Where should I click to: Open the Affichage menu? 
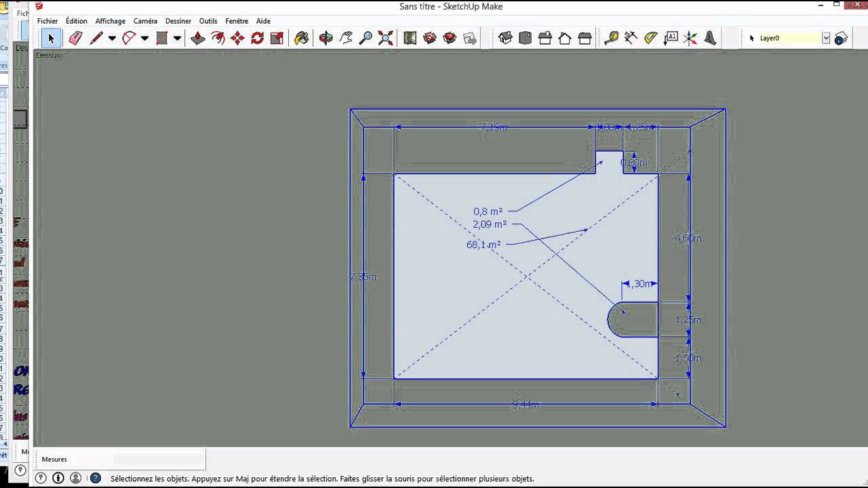(111, 21)
